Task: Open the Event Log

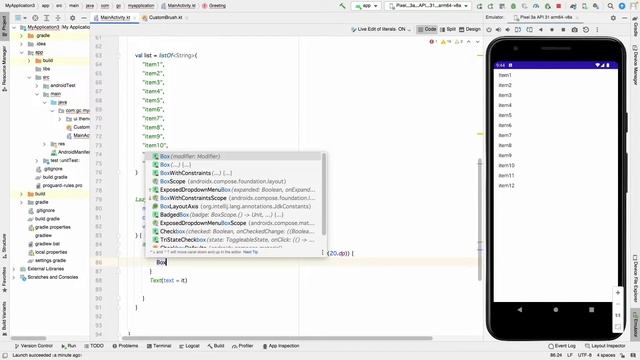Action: tap(562, 346)
